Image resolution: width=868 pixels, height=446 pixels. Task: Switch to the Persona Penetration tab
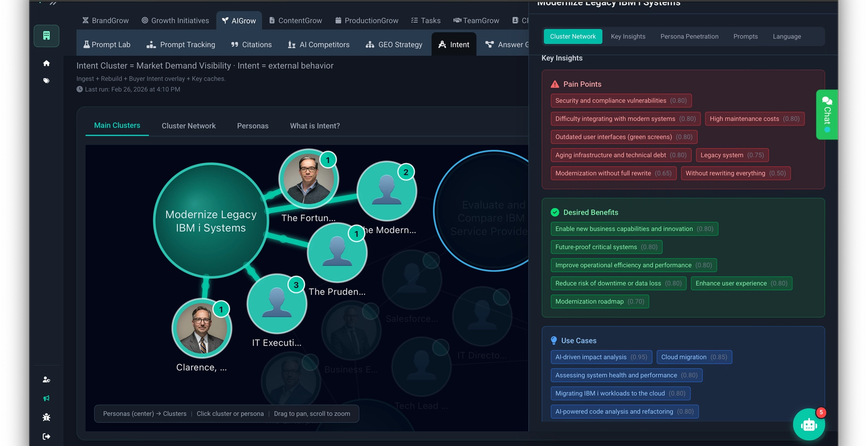[689, 37]
